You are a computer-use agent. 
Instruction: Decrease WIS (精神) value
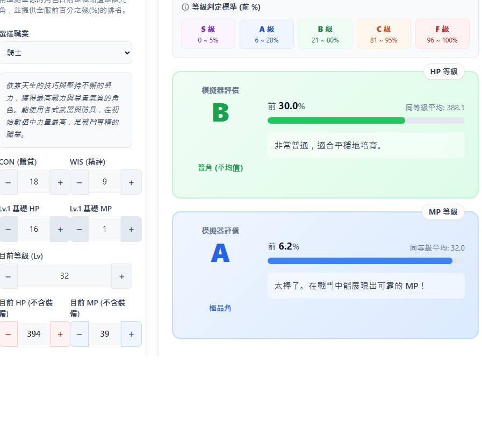(x=79, y=182)
